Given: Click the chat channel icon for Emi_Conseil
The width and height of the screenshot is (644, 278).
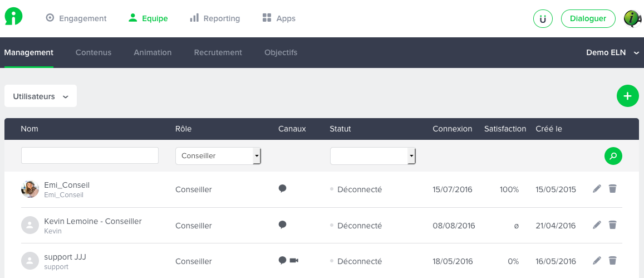Looking at the screenshot, I should click(282, 189).
